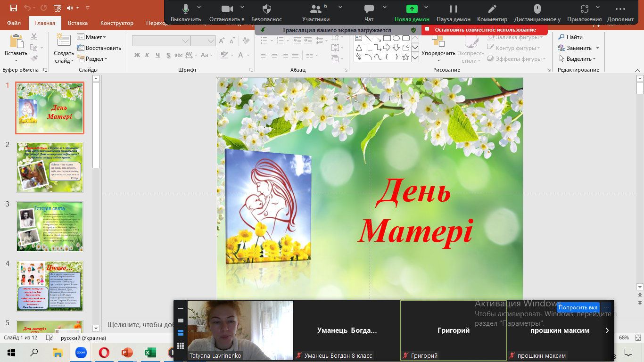Start slideshow from beginning in quick access toolbar

pyautogui.click(x=58, y=8)
